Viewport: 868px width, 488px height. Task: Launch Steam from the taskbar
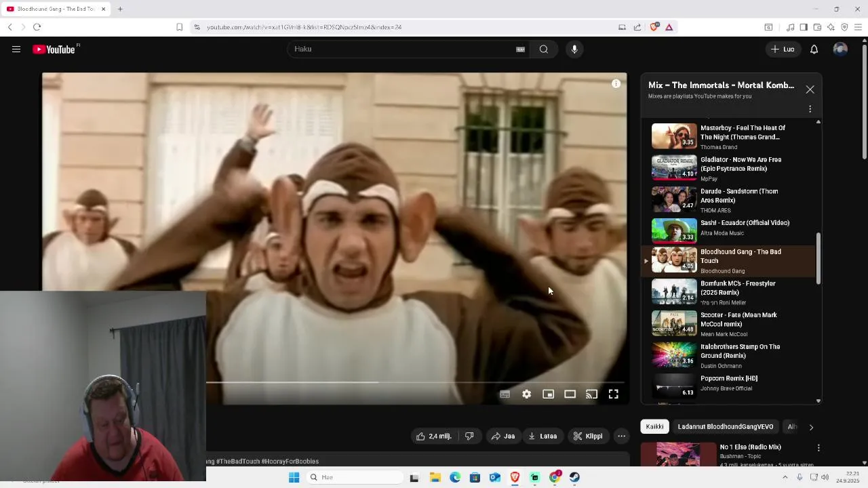click(574, 477)
